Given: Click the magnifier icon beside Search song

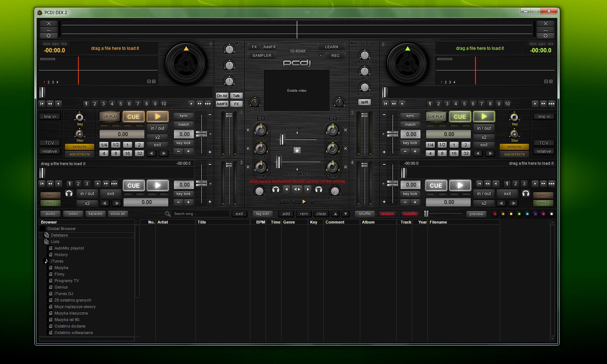Looking at the screenshot, I should point(168,214).
